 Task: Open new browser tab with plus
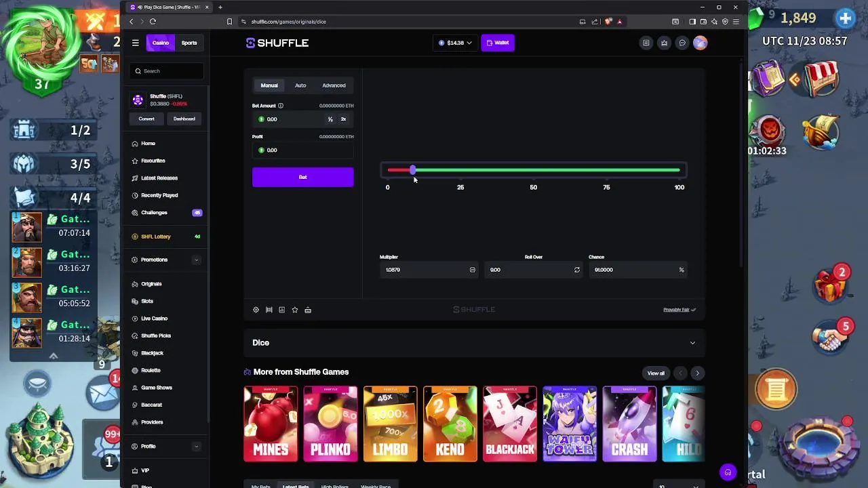click(220, 7)
